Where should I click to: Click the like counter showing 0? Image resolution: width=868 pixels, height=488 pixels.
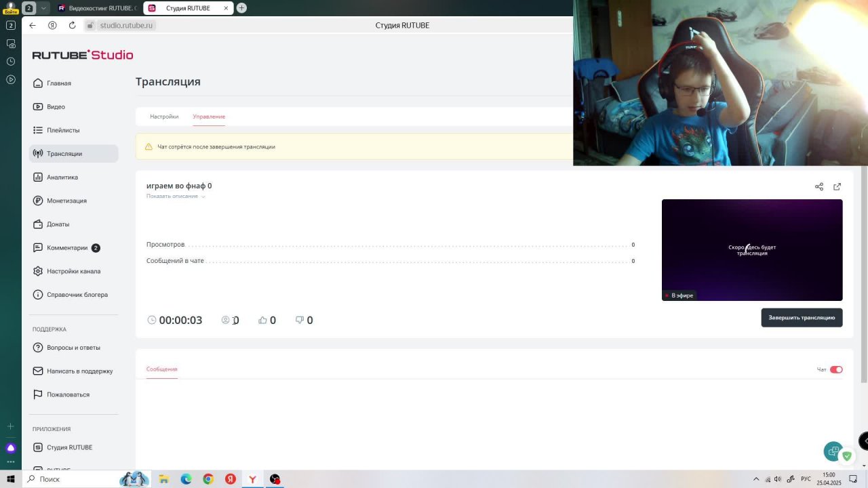tap(267, 320)
